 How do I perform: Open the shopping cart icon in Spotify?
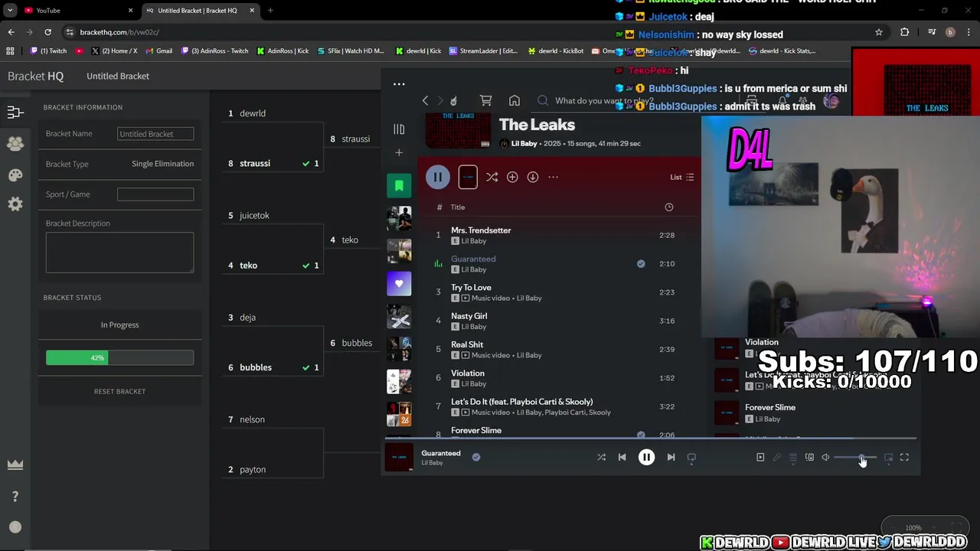pos(485,100)
